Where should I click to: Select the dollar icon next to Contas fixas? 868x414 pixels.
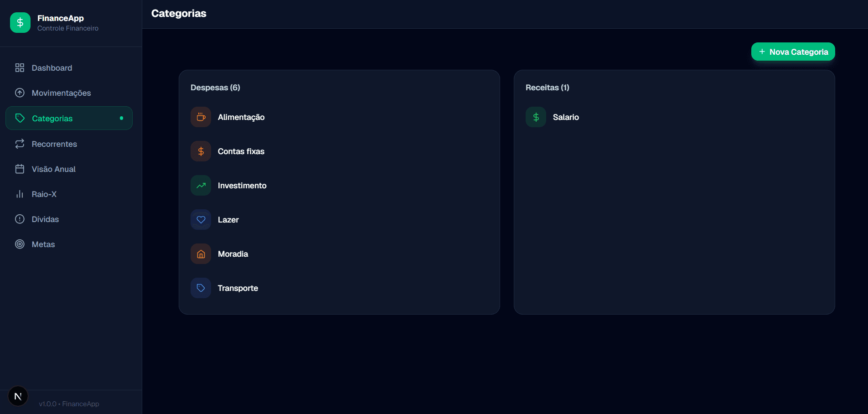click(x=201, y=151)
